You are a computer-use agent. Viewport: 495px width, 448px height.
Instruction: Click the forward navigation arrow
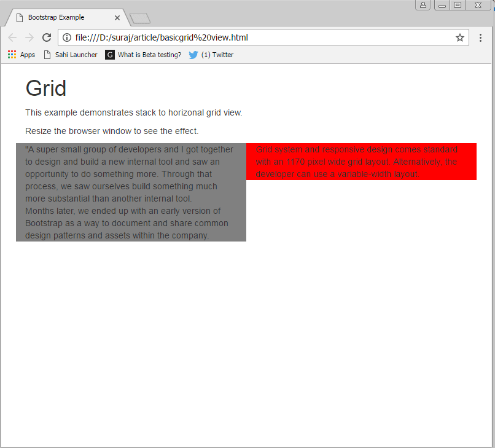(29, 37)
